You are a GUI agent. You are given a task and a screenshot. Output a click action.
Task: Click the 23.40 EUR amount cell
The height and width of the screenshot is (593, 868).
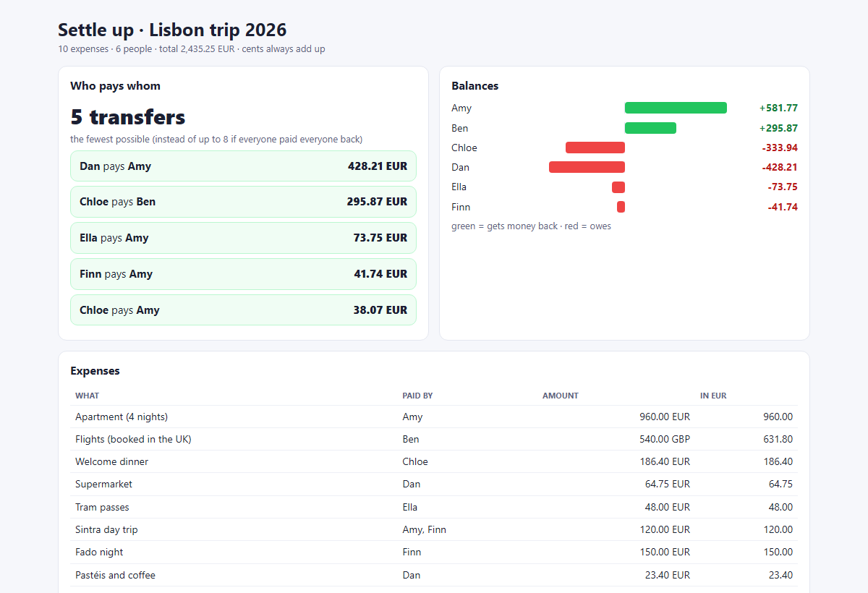click(668, 575)
